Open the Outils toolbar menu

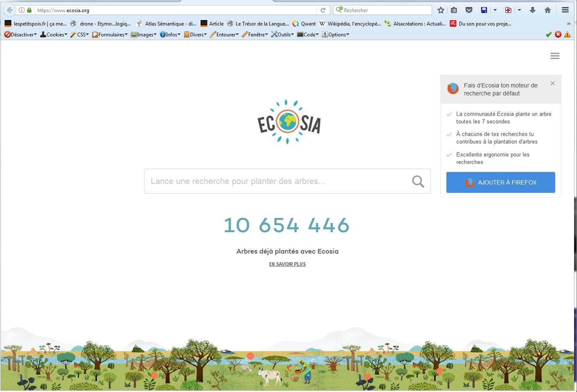[x=283, y=35]
